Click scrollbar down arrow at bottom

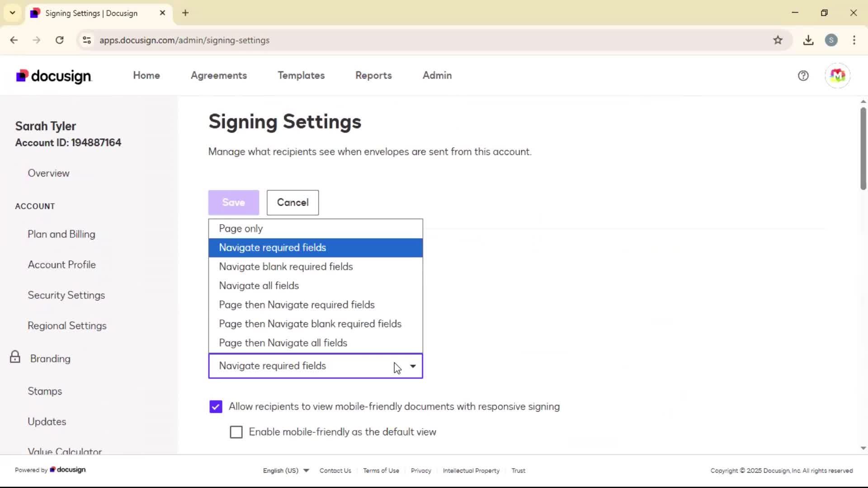click(863, 448)
